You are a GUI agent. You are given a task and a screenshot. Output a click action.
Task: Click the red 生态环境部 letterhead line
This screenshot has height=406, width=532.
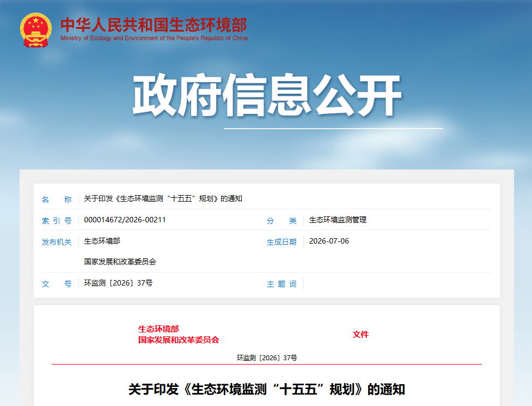pos(158,329)
